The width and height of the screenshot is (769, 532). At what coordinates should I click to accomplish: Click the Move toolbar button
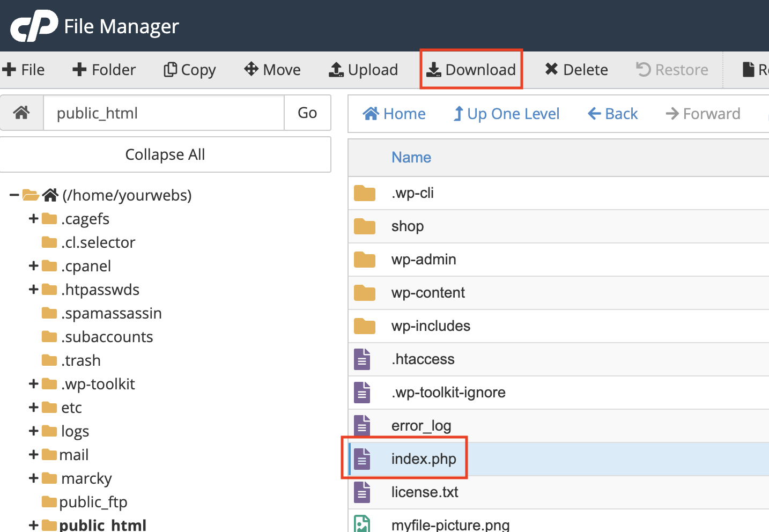tap(272, 70)
